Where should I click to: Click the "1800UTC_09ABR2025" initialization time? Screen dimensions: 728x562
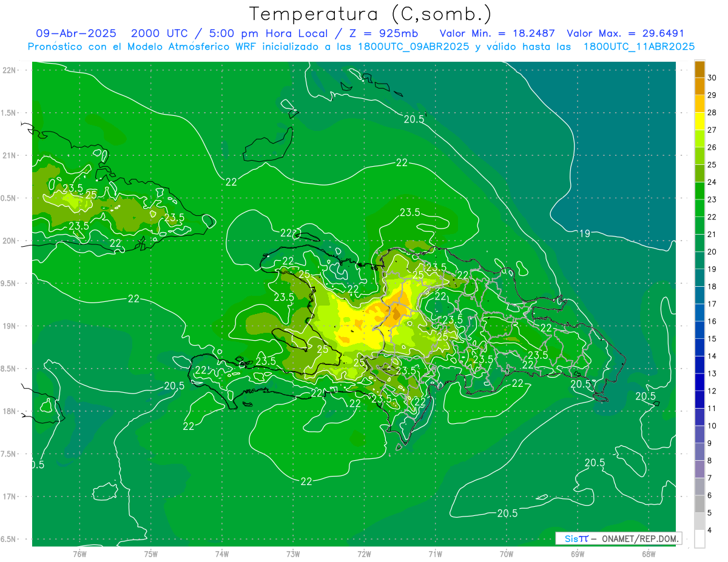pos(413,47)
